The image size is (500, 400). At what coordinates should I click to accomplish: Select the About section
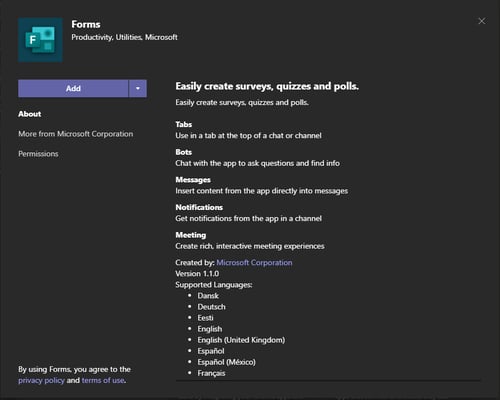click(30, 114)
